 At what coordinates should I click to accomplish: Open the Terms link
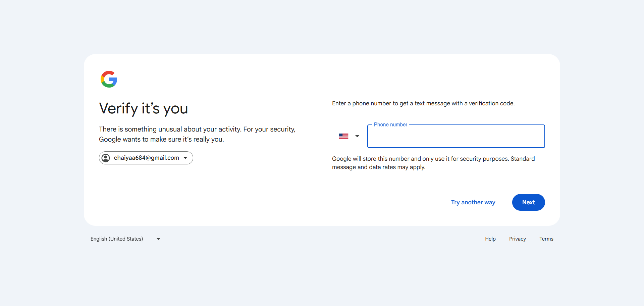click(546, 239)
